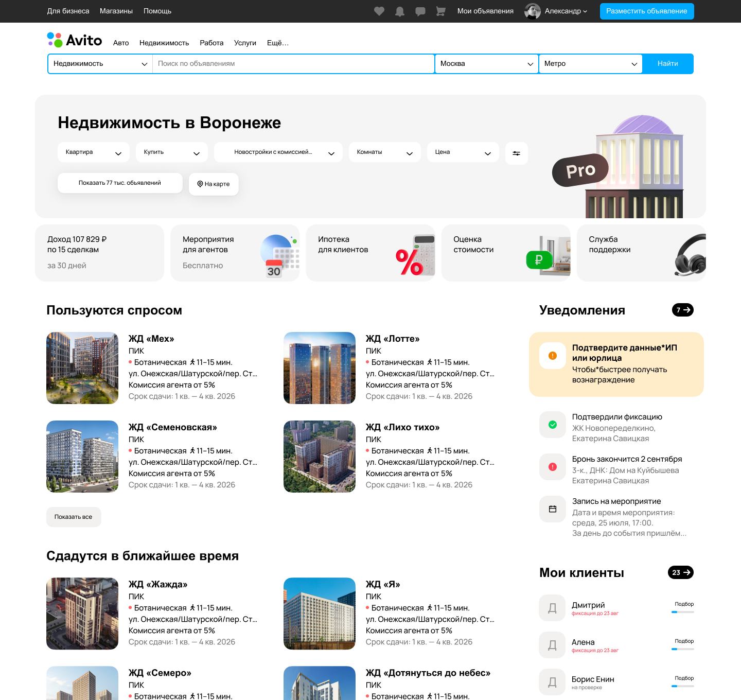This screenshot has width=741, height=700.
Task: Open messages chat bubble icon
Action: 420,11
